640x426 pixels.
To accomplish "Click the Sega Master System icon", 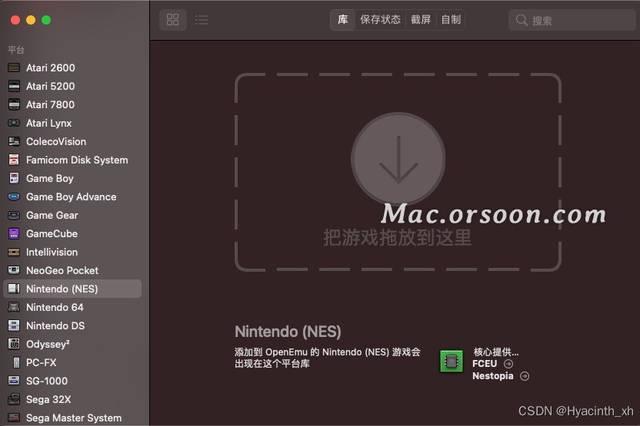I will [14, 417].
